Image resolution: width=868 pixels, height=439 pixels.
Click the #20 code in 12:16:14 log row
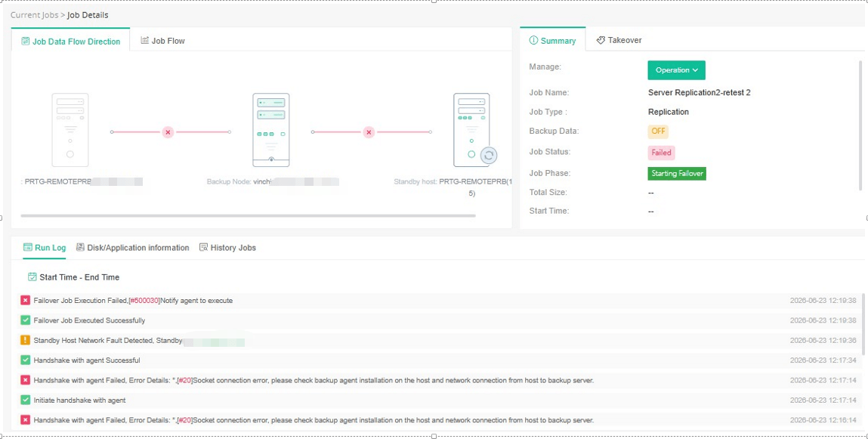[184, 420]
